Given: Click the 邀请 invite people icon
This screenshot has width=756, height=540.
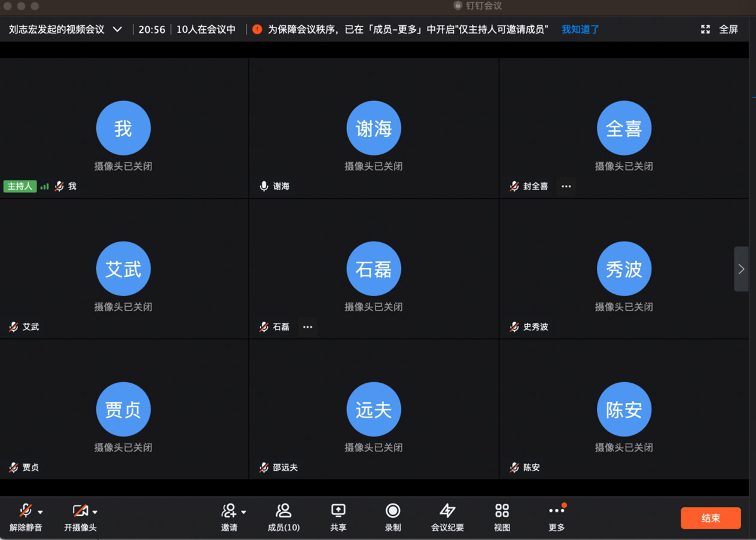Looking at the screenshot, I should (x=228, y=511).
